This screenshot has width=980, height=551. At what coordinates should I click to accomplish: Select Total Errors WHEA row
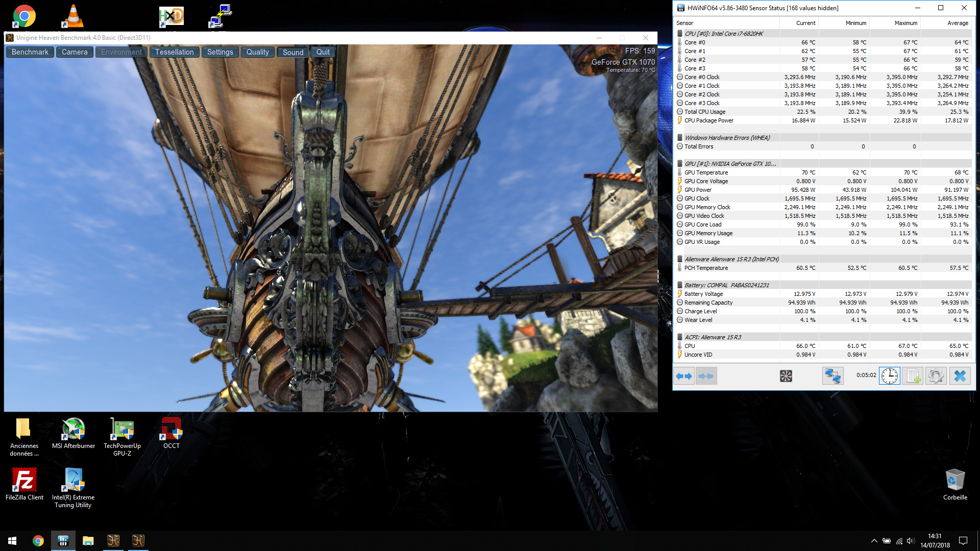click(x=823, y=146)
